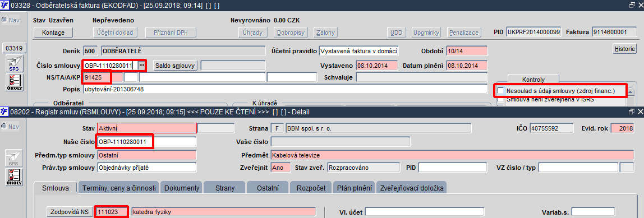Click the 03319 button in the left sidebar
Viewport: 644px width, 218px height.
click(x=15, y=48)
